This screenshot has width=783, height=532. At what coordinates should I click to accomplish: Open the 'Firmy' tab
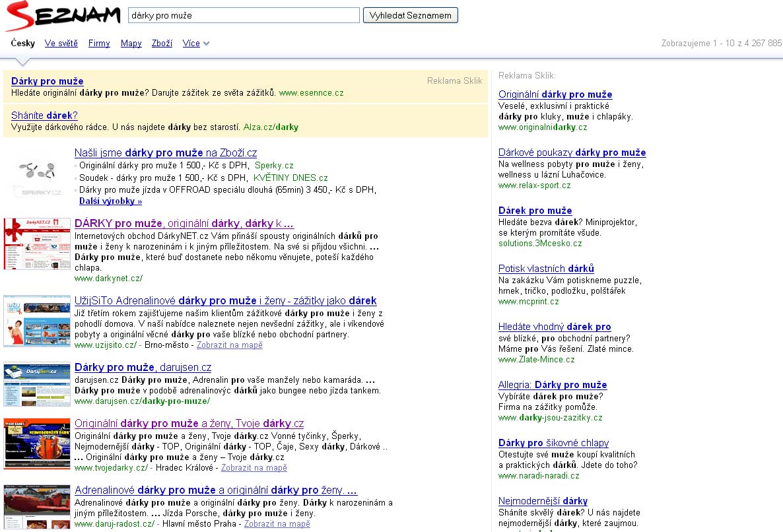tap(99, 43)
